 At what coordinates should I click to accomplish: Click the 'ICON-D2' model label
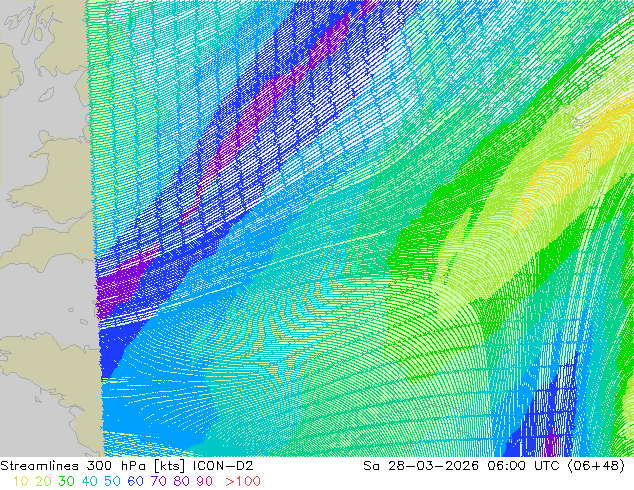(x=223, y=466)
